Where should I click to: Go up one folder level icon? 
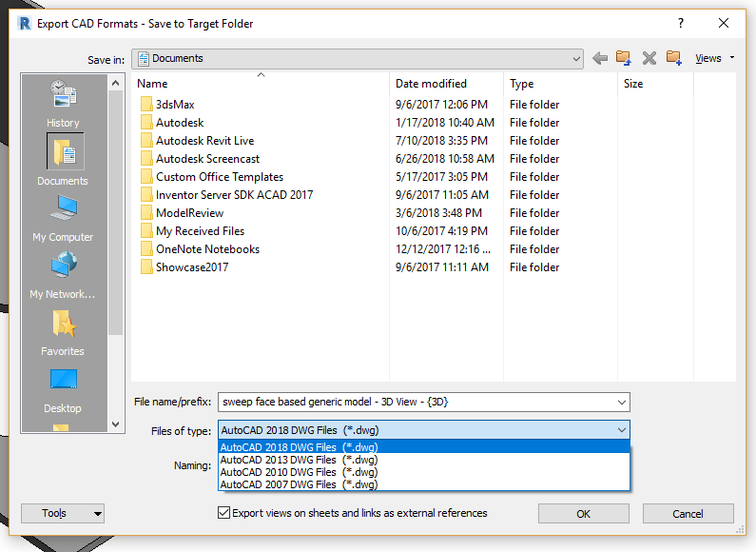pos(624,58)
